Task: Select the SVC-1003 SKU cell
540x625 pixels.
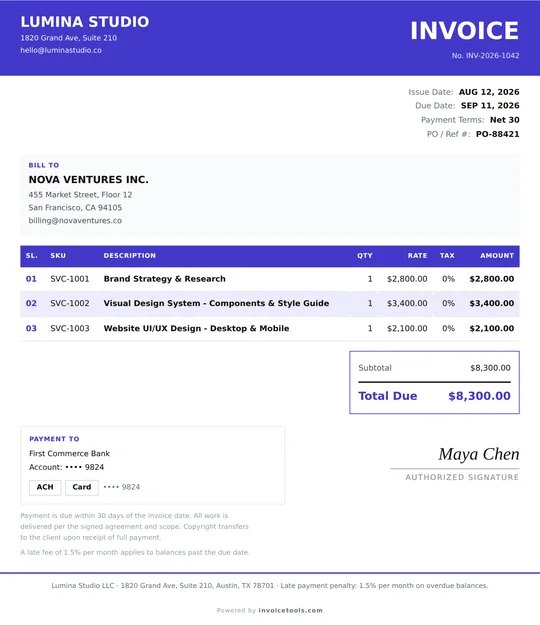Action: [70, 328]
